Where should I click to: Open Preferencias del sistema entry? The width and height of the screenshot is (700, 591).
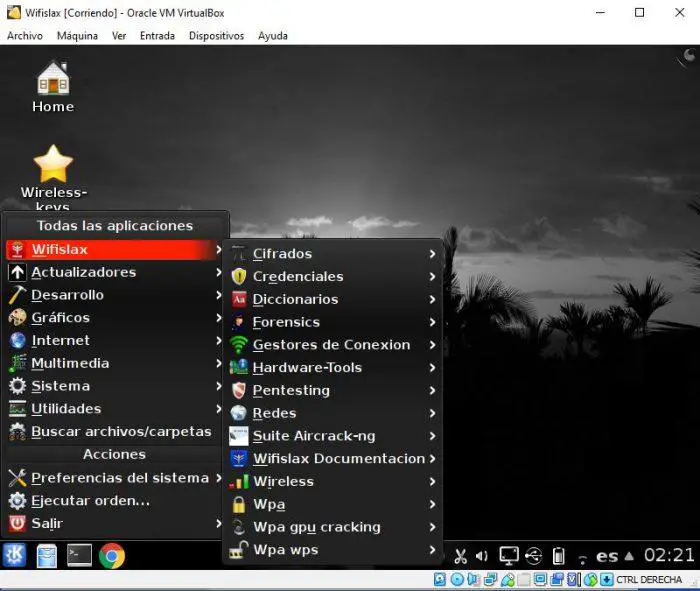pos(114,478)
